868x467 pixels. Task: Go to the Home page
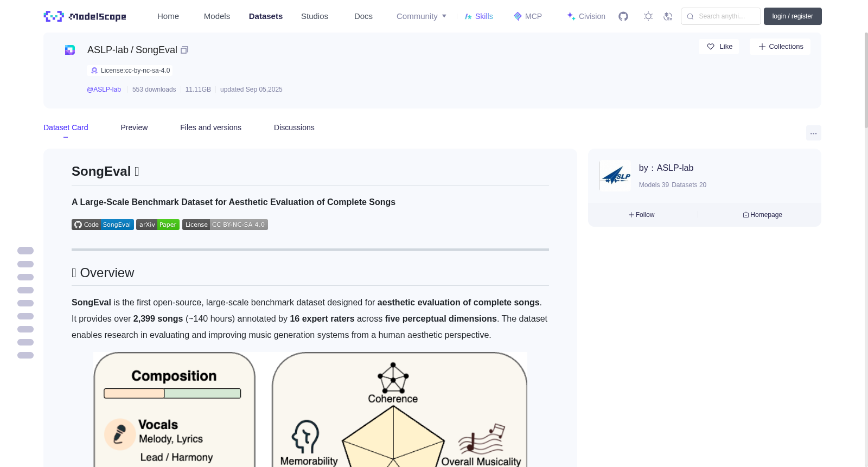click(x=168, y=16)
